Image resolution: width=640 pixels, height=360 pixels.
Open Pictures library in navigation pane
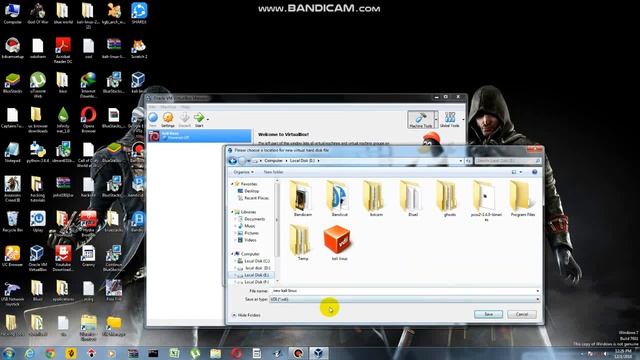248,233
